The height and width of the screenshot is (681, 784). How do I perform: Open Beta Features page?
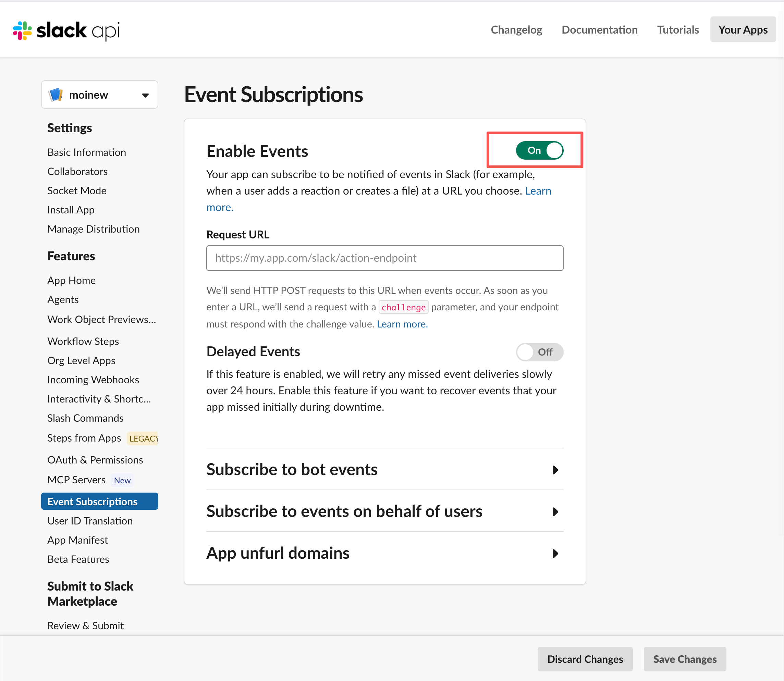pos(78,559)
